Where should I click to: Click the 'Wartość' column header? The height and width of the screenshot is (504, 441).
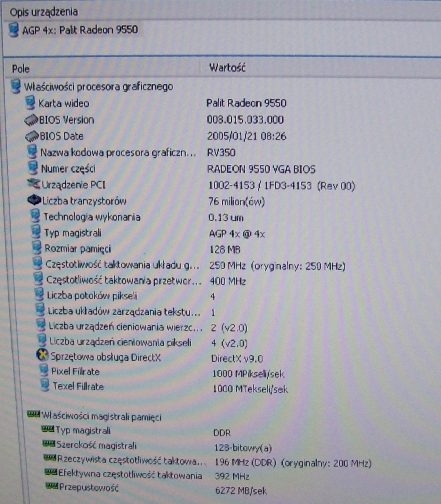[x=227, y=68]
